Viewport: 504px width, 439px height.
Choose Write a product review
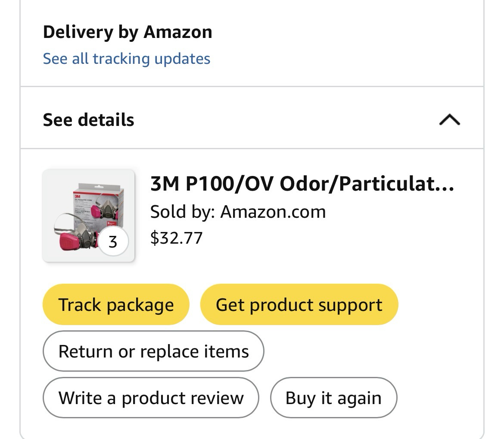[151, 398]
